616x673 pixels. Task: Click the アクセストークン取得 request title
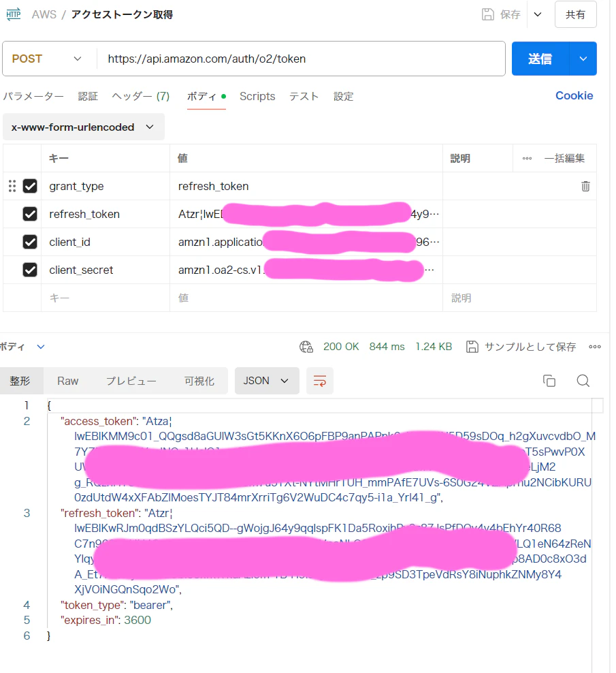(x=123, y=14)
